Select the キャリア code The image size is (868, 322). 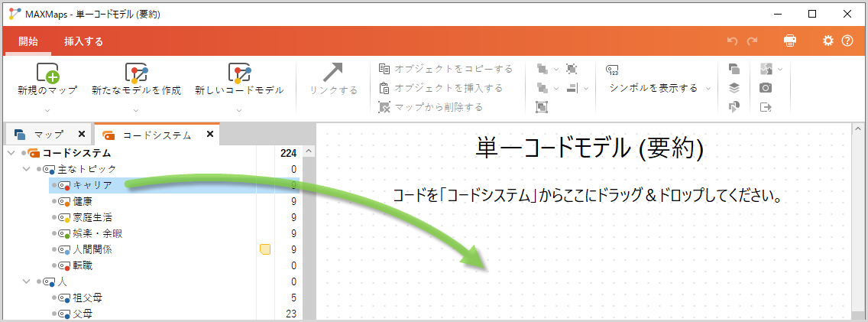coord(92,185)
